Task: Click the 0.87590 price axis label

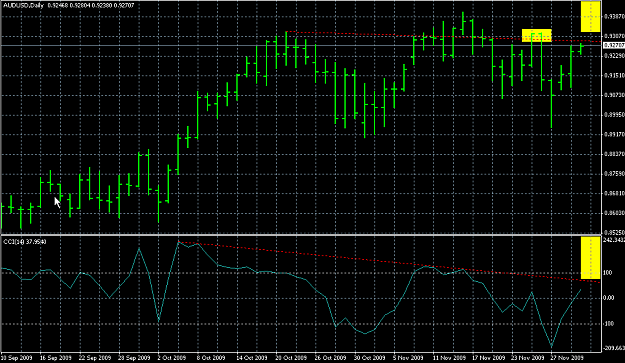Action: point(614,173)
